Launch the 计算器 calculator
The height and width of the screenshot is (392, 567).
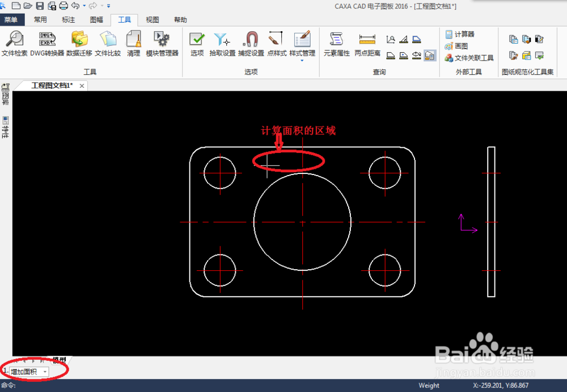pos(460,34)
